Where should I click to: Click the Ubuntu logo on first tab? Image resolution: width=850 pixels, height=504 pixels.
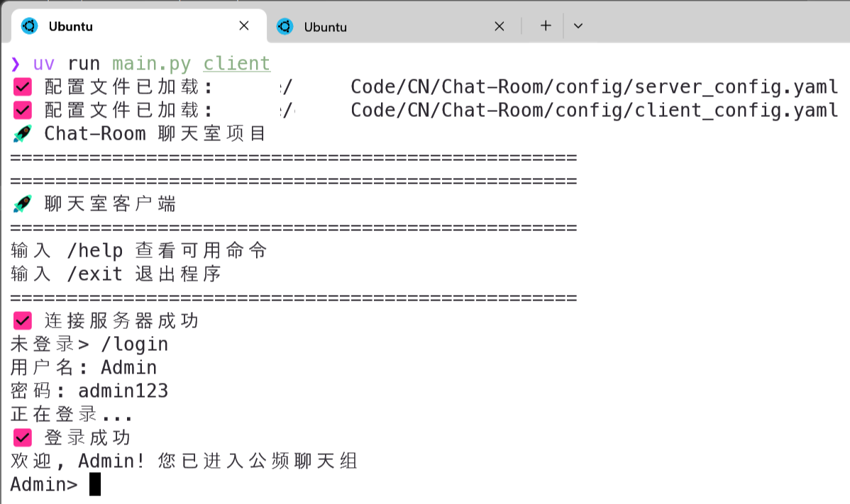29,26
